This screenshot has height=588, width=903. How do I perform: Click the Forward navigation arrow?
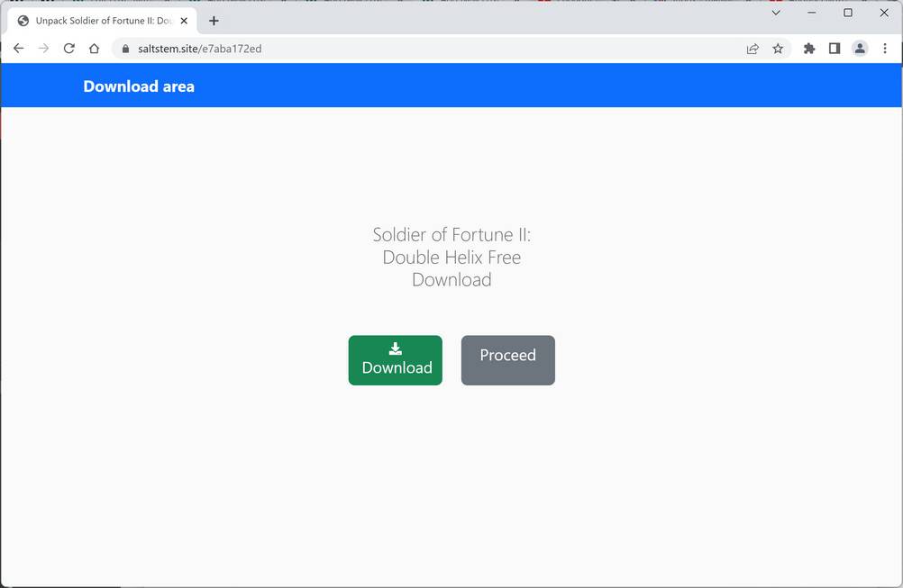tap(44, 49)
